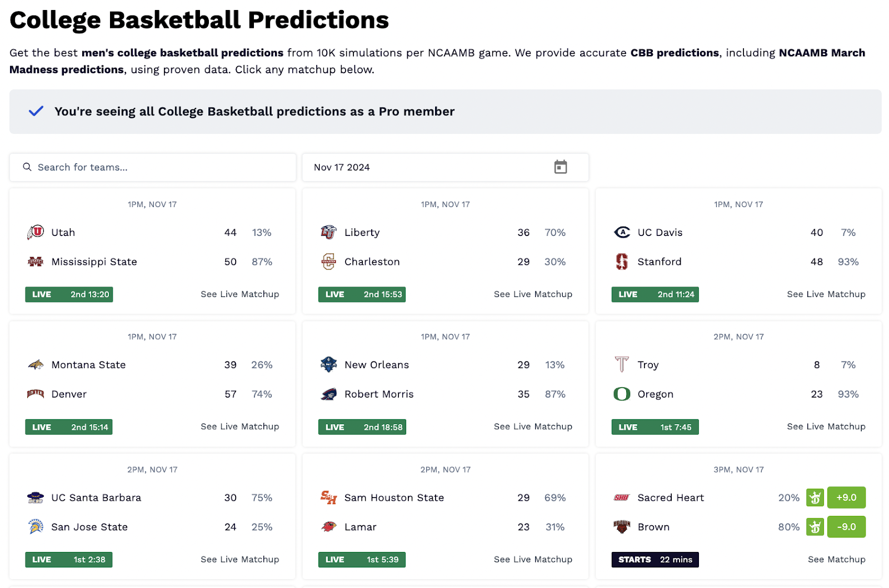
Task: Click the Stanford team logo
Action: click(x=622, y=262)
